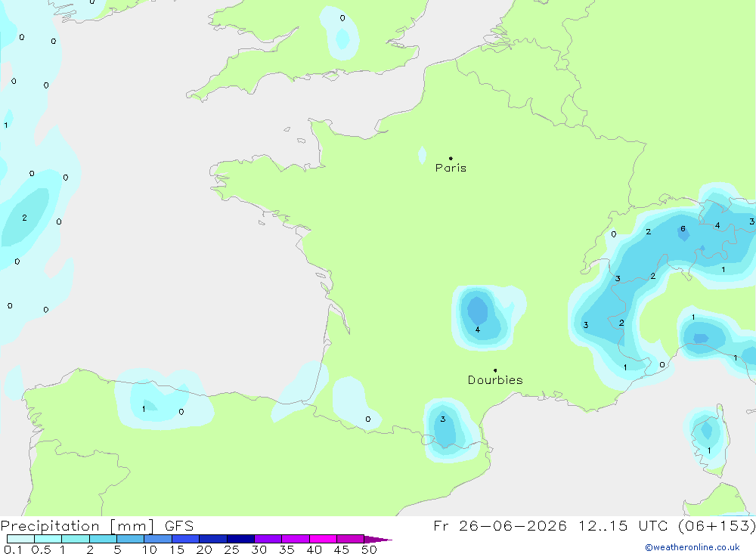Pick the 45–50 mm legend swatch
The image size is (756, 554).
(x=350, y=539)
